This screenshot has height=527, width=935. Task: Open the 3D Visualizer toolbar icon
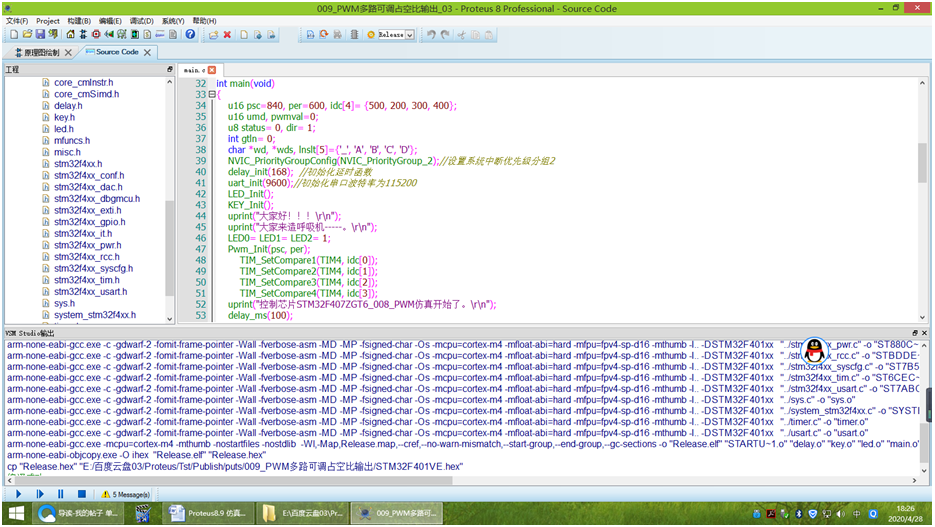tap(109, 35)
